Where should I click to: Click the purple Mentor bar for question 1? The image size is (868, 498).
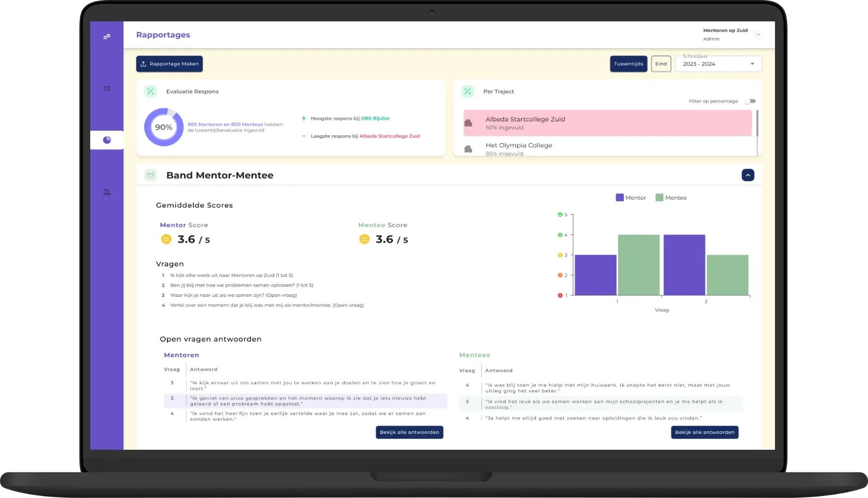(596, 275)
